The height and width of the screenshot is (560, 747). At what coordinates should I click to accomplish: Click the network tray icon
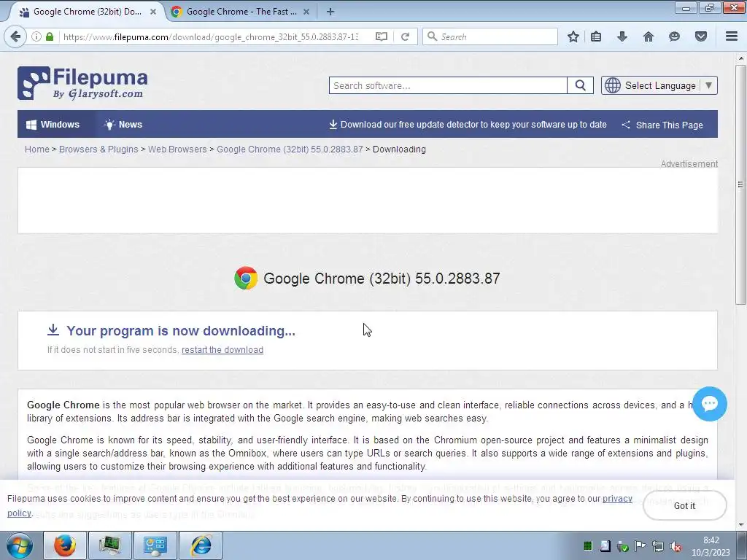pyautogui.click(x=657, y=546)
